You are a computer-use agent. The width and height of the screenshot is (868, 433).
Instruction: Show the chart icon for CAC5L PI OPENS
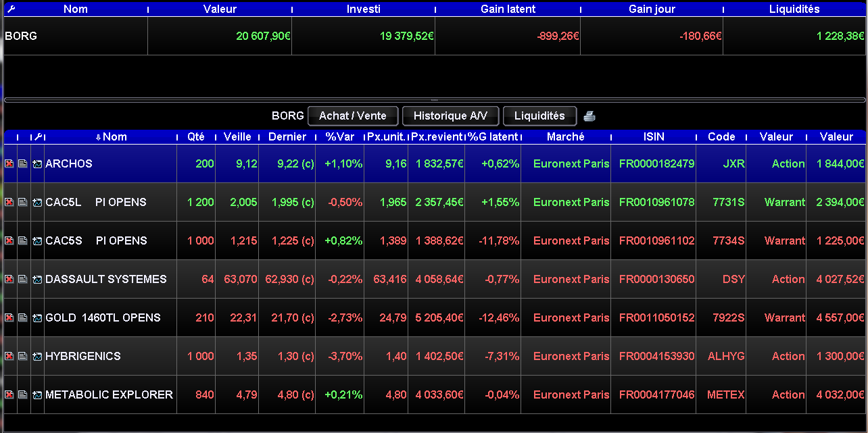coord(37,202)
